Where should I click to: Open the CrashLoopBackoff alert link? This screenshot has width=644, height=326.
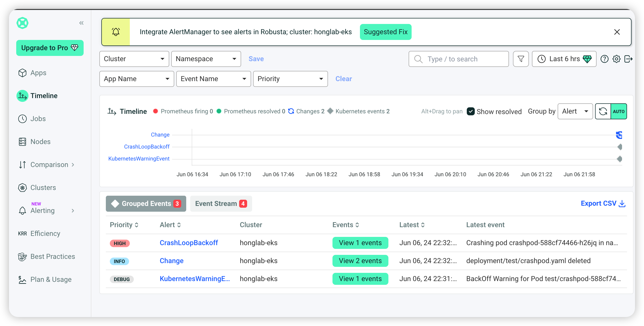coord(189,243)
